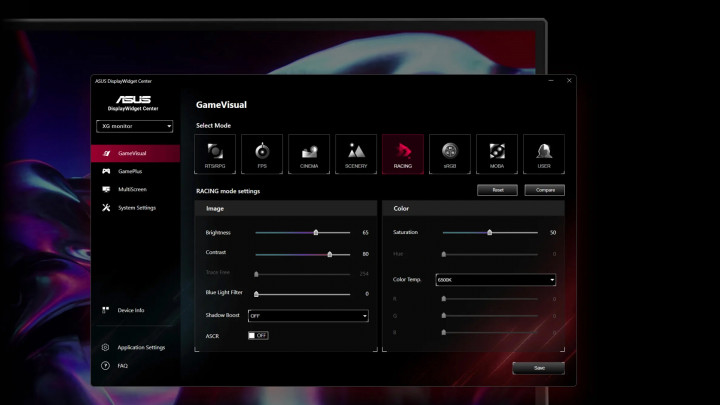Minimize the DisplayWidget Center window
This screenshot has height=405, width=720.
551,80
